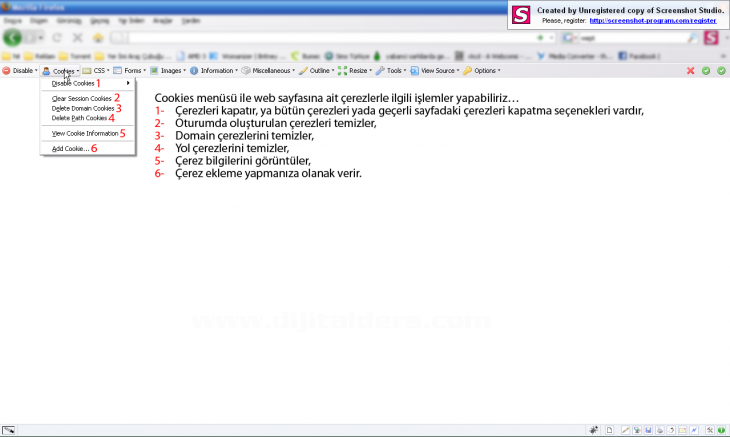Click the red X error indicator icon
730x437 pixels.
[690, 71]
